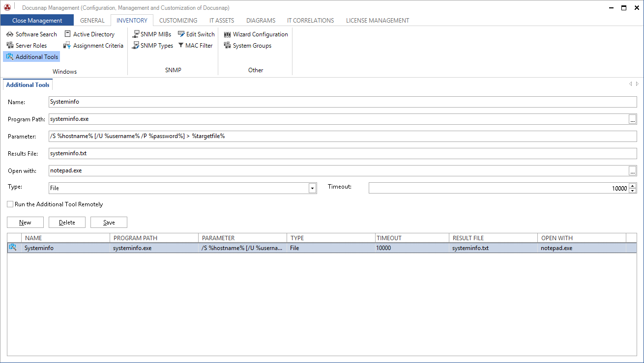Click the Systeminfo row icon in the table
This screenshot has height=363, width=644.
tap(13, 248)
